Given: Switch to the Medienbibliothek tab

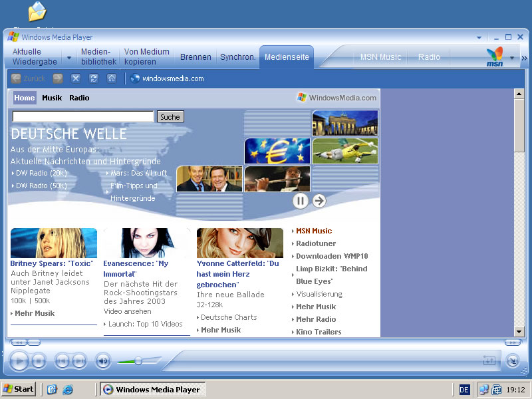Looking at the screenshot, I should pos(98,57).
